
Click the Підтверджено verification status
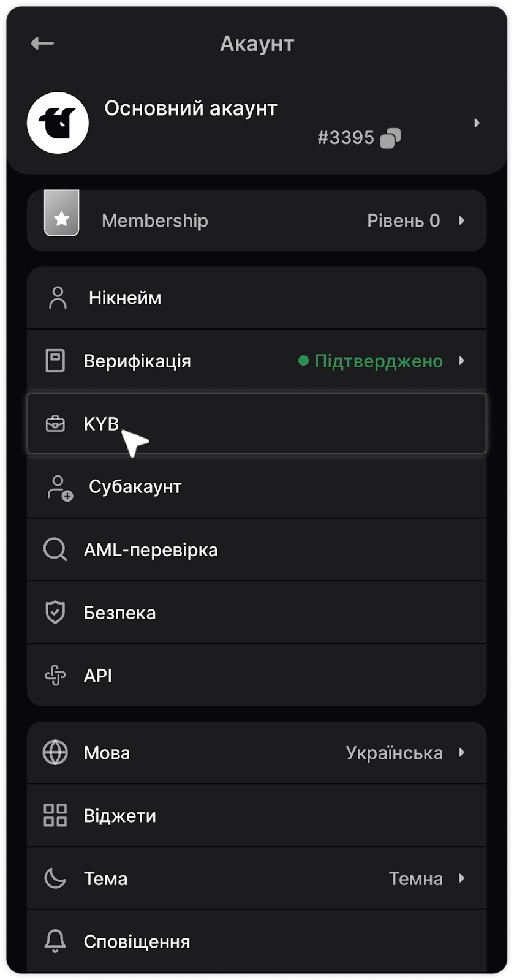pyautogui.click(x=377, y=361)
